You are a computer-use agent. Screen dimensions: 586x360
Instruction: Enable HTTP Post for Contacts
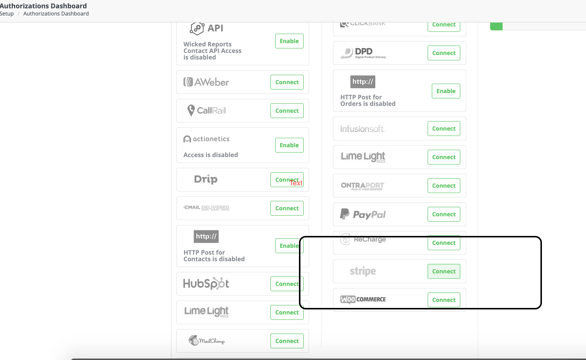click(289, 246)
